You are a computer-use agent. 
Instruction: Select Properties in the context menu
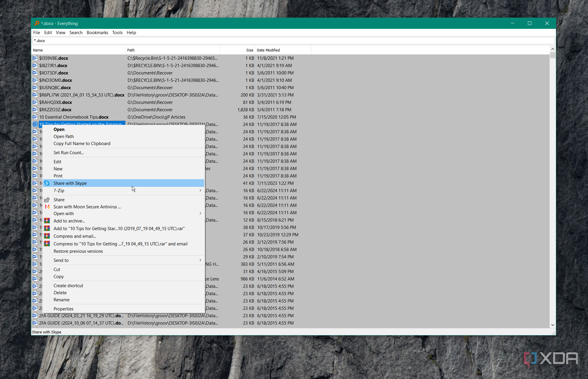(63, 309)
